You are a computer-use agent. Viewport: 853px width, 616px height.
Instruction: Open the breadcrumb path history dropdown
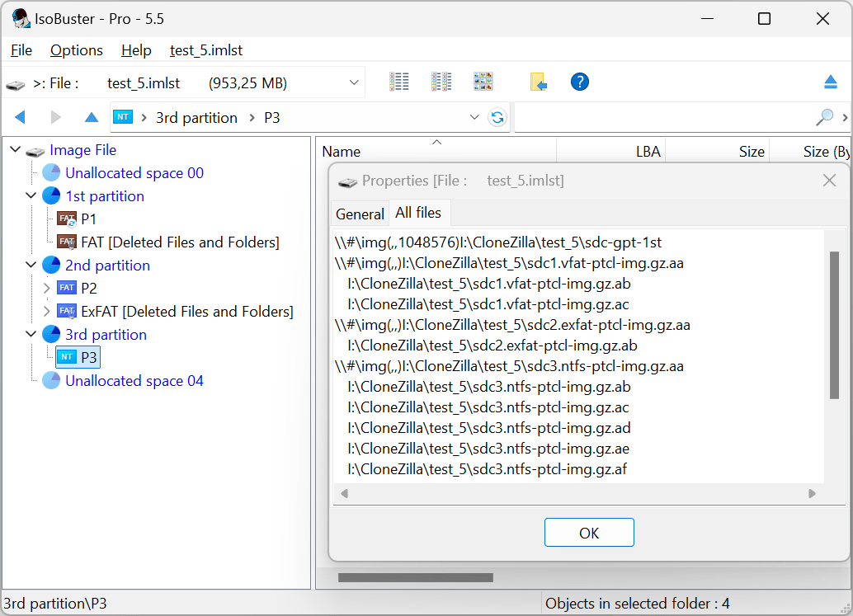coord(474,117)
